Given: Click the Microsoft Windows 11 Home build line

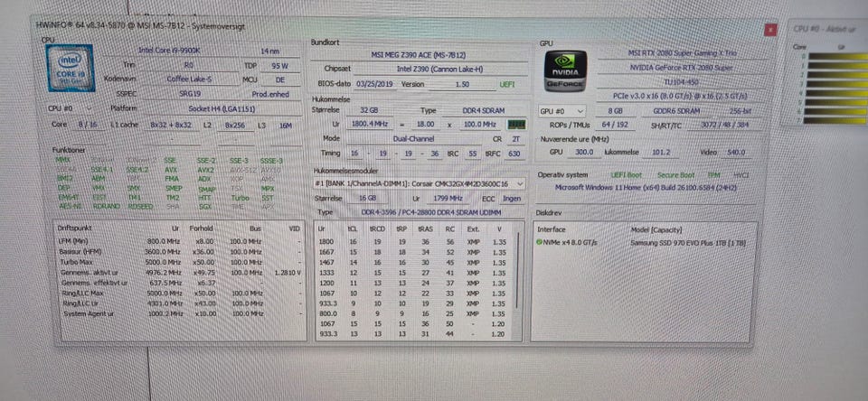Looking at the screenshot, I should tap(646, 188).
